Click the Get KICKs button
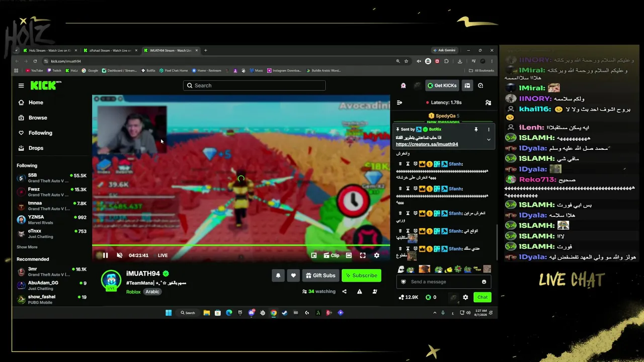644x362 pixels. coord(442,85)
